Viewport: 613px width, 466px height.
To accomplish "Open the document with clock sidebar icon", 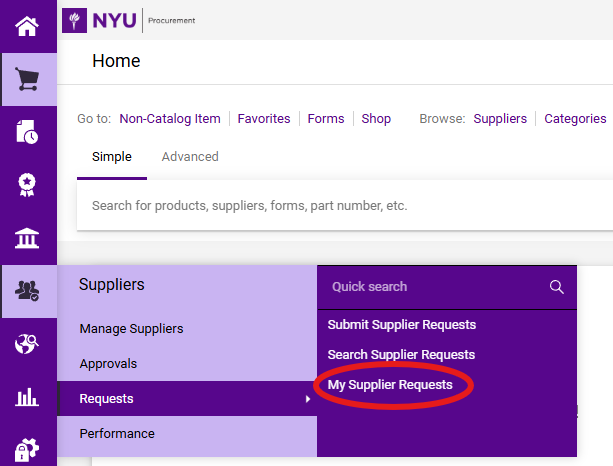I will coord(28,132).
